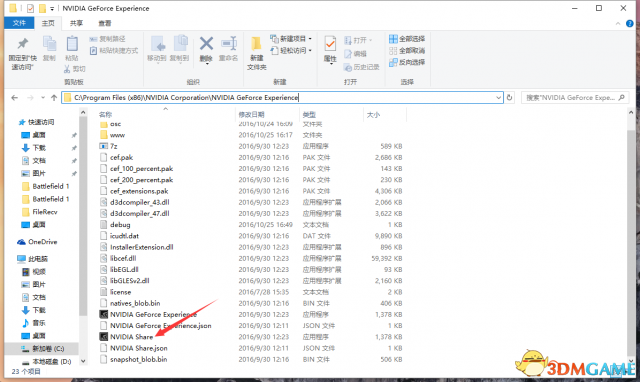Click the New Folder icon in ribbon

256,44
